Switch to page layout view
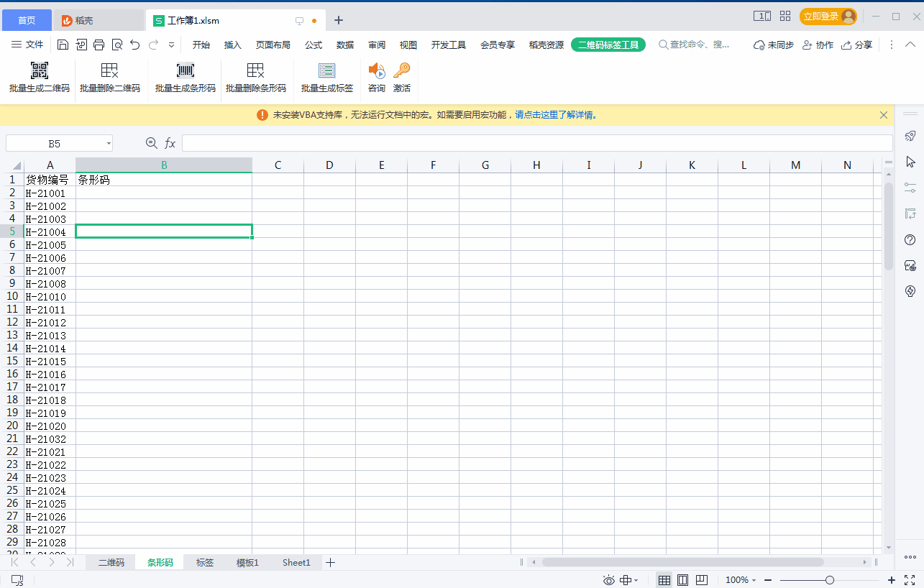The height and width of the screenshot is (588, 924). coord(683,580)
